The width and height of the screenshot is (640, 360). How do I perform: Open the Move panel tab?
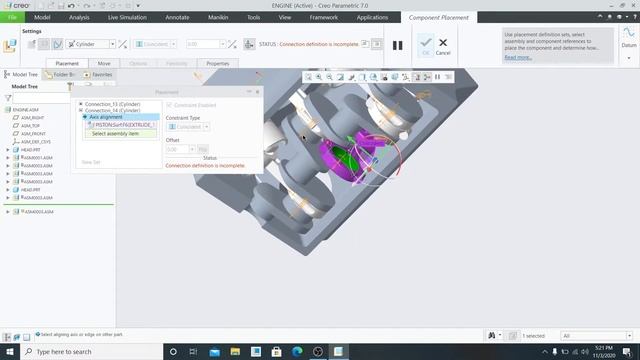pos(104,64)
